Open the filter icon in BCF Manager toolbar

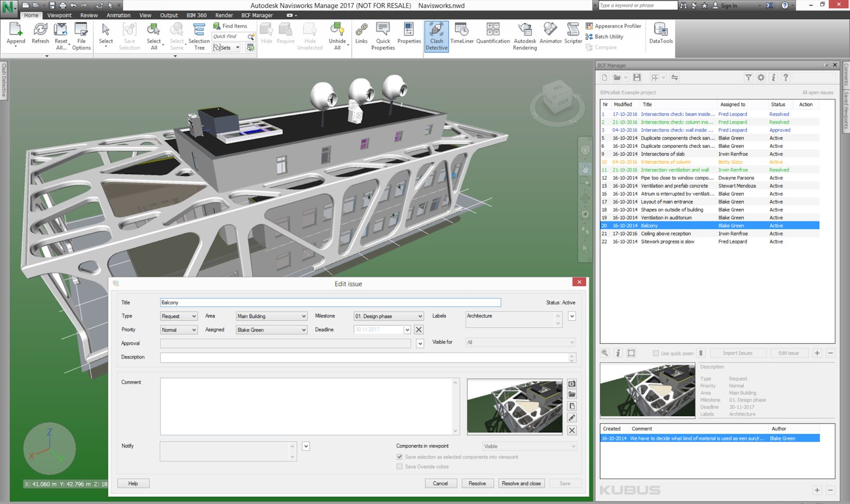748,77
